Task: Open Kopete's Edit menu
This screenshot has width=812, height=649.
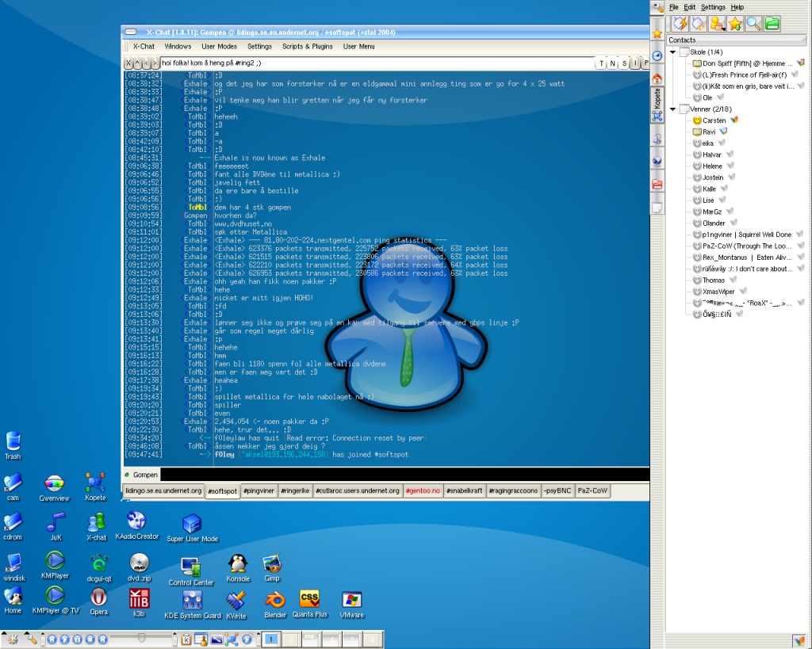Action: (x=689, y=7)
